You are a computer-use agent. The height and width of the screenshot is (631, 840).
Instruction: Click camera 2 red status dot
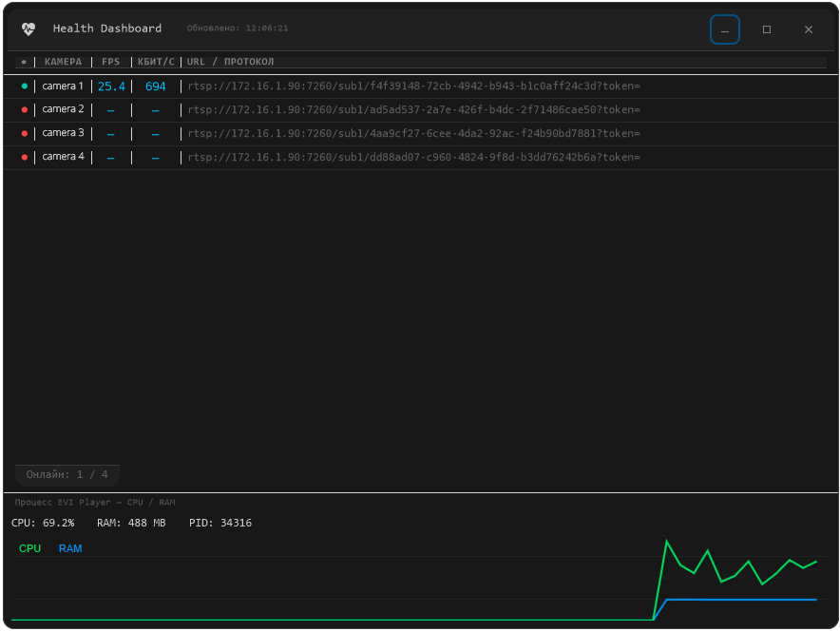point(24,110)
